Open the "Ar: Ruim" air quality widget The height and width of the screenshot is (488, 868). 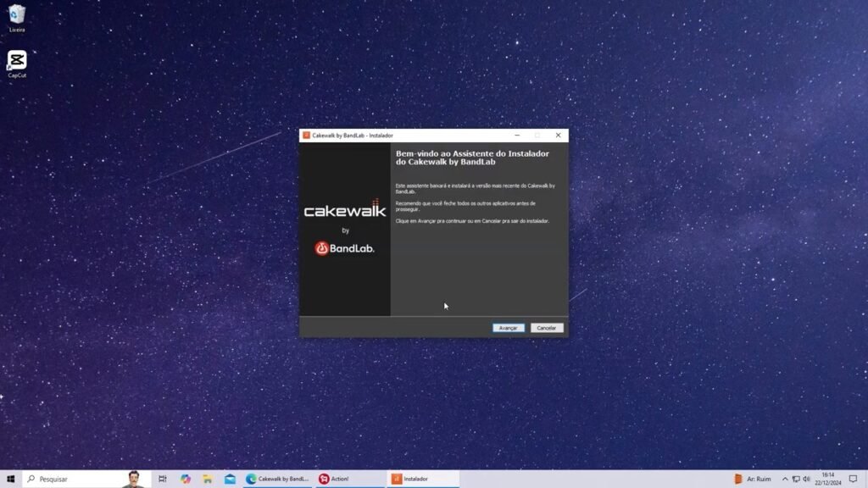point(753,480)
